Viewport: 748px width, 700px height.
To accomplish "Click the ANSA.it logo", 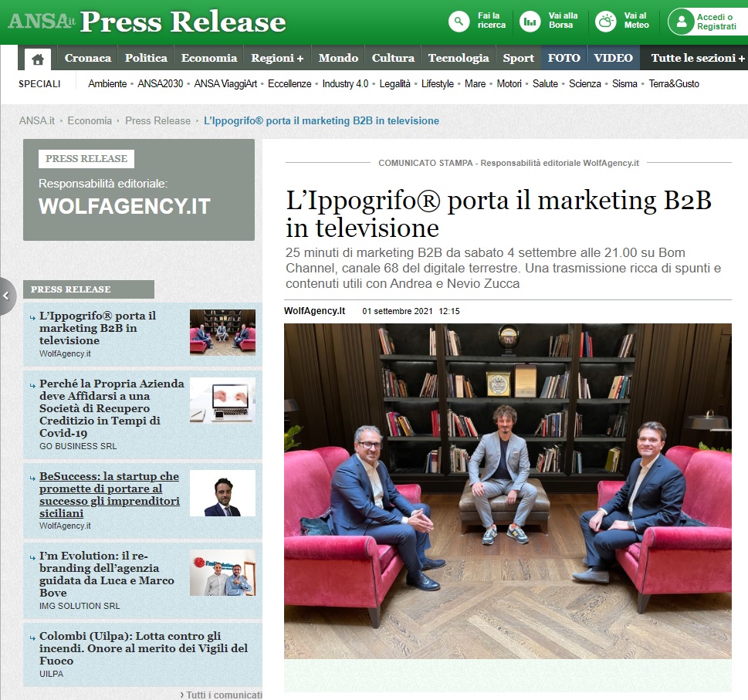I will pos(42,22).
